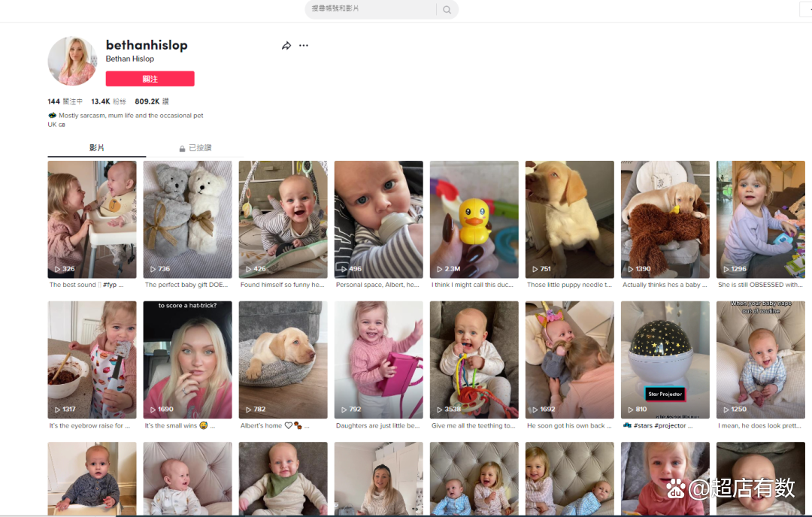Viewport: 812px width, 517px height.
Task: Open baking video with 1317 views
Action: (92, 360)
